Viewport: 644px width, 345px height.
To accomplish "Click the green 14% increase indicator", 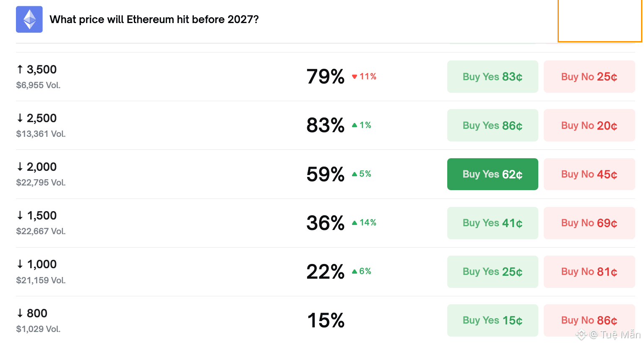I will click(x=364, y=222).
